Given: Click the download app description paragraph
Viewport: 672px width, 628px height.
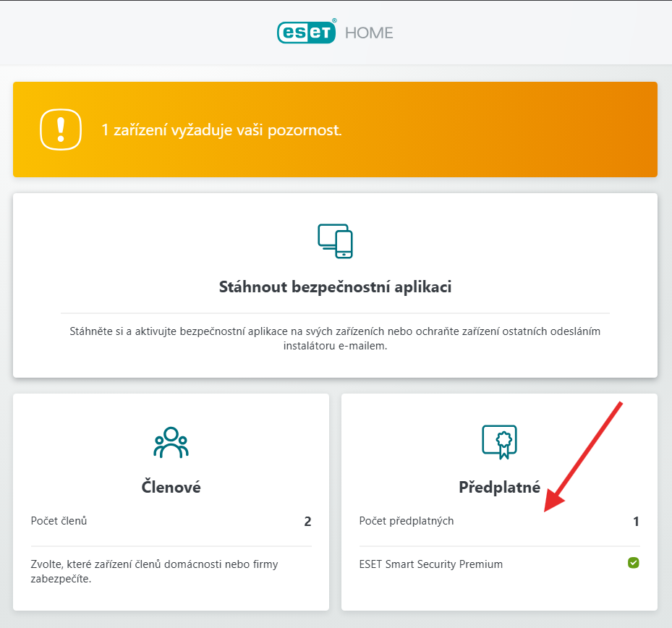Looking at the screenshot, I should (x=335, y=339).
